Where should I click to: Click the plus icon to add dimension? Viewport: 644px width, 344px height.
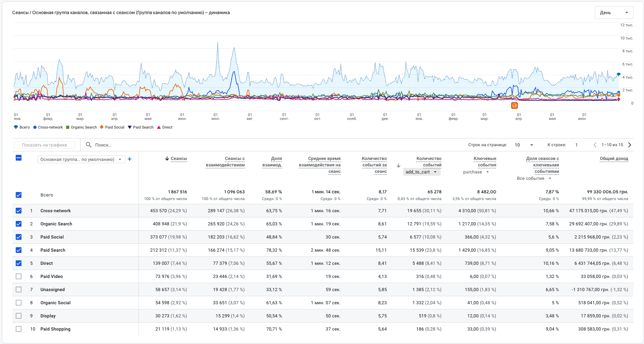click(130, 159)
